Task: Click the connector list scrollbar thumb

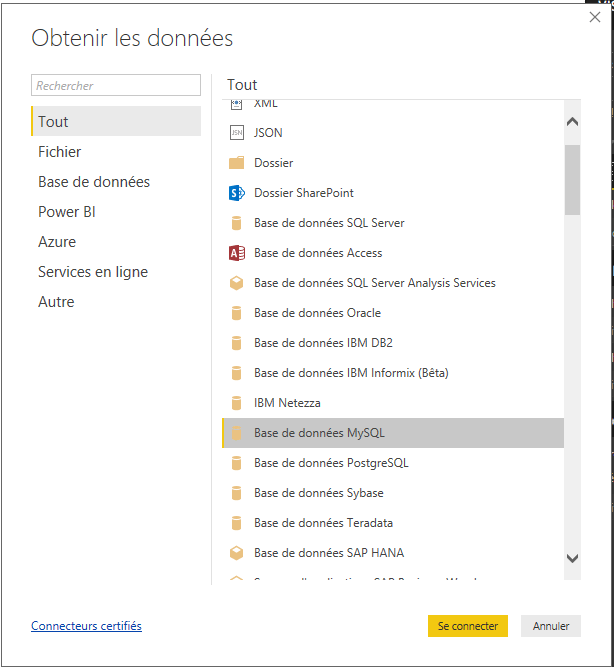Action: [572, 180]
